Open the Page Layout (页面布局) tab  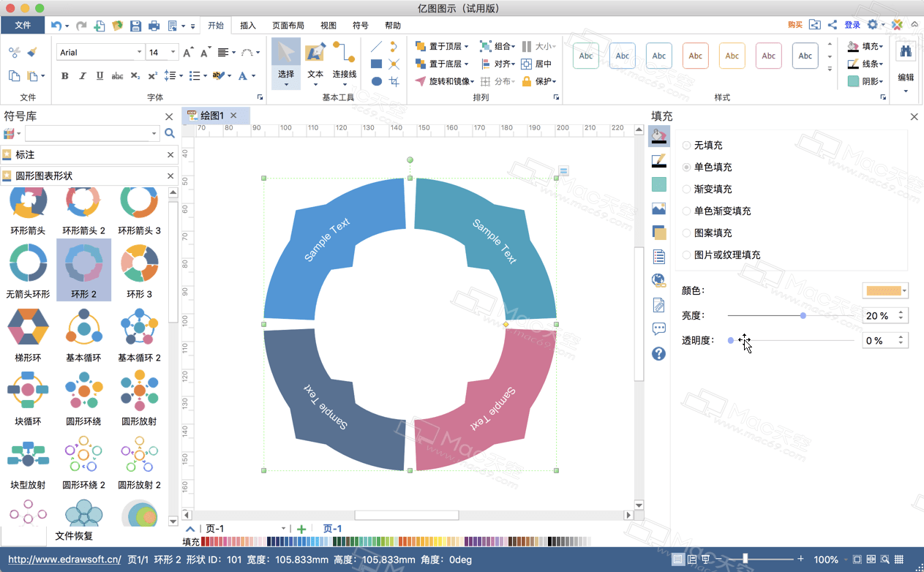coord(288,26)
